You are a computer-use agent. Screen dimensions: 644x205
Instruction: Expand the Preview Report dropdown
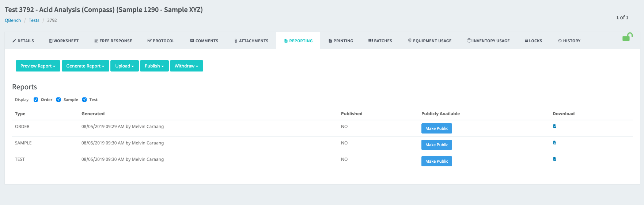(38, 66)
